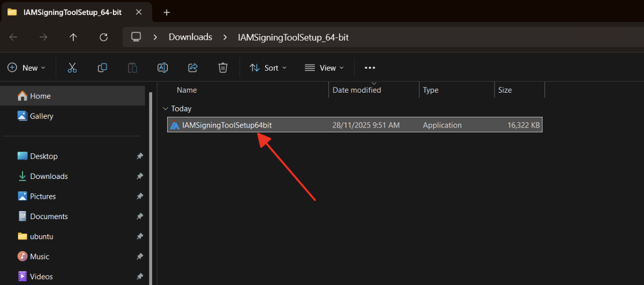Collapse the Today group
This screenshot has height=285, width=644.
click(x=165, y=109)
